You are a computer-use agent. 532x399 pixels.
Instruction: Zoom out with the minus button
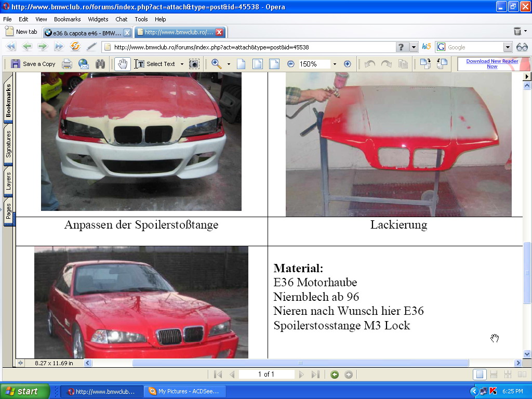click(291, 64)
